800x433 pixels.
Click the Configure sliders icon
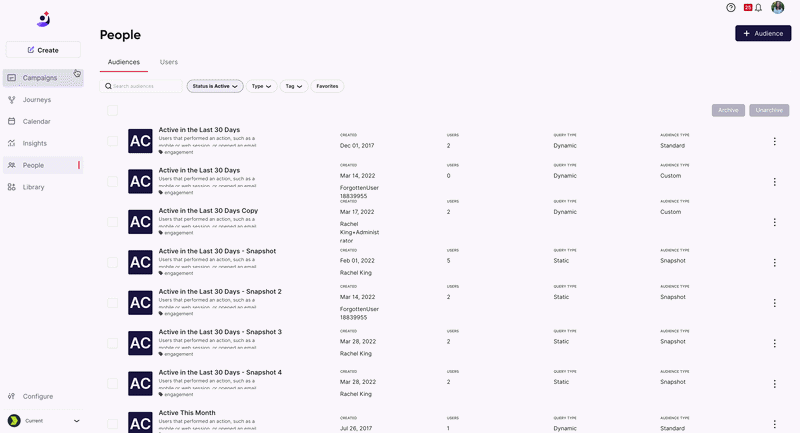pyautogui.click(x=12, y=396)
